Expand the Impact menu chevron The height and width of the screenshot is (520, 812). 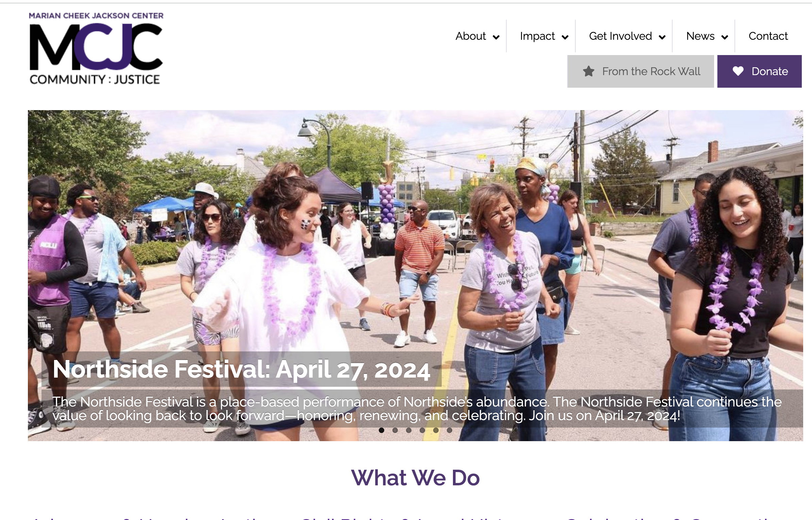tap(565, 37)
